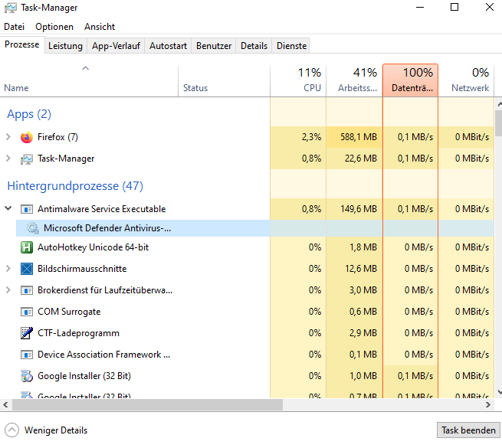Open the Dienste tab

pyautogui.click(x=291, y=46)
